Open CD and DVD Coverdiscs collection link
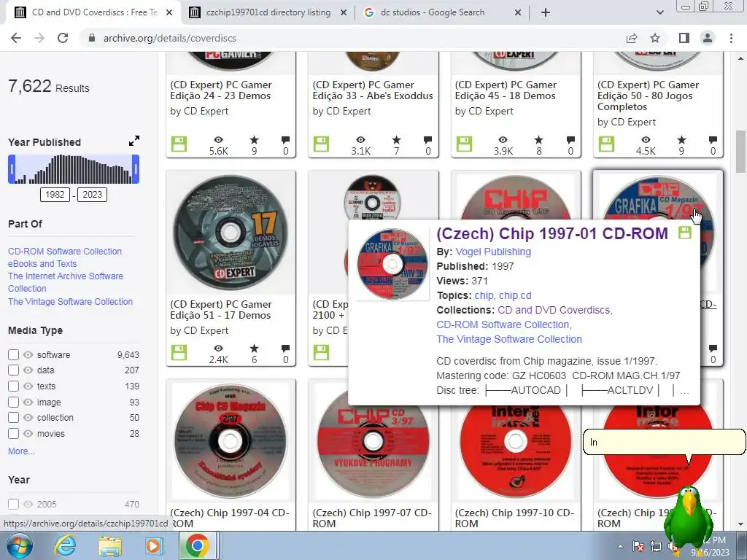 555,310
